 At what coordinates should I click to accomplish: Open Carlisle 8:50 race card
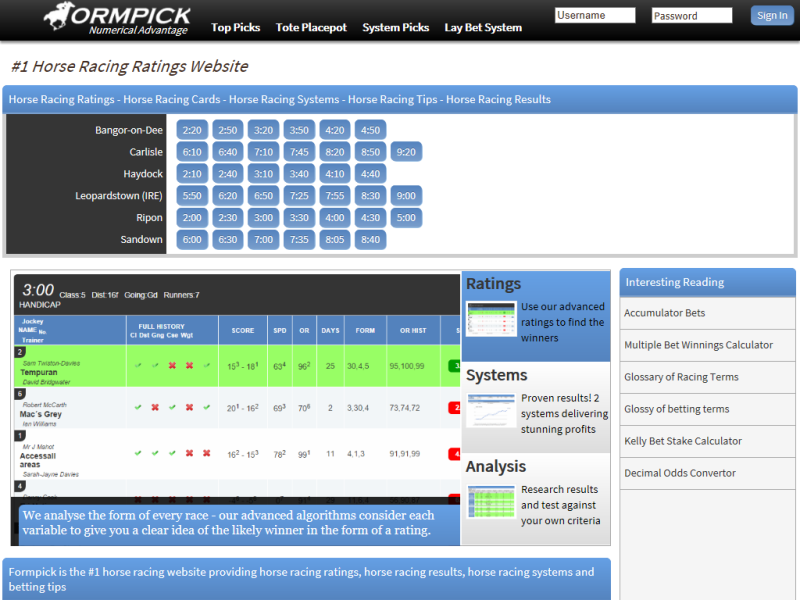click(x=370, y=152)
